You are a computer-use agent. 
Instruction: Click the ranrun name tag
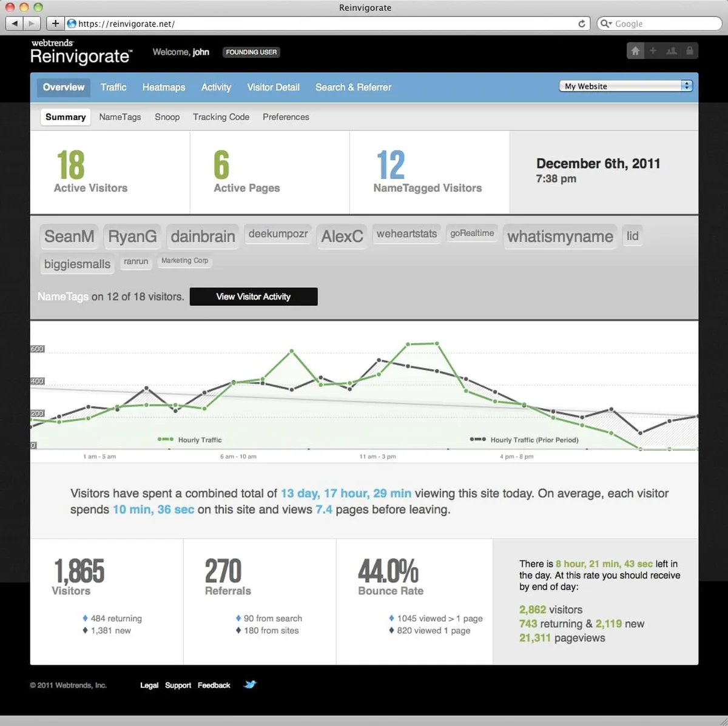pyautogui.click(x=136, y=261)
